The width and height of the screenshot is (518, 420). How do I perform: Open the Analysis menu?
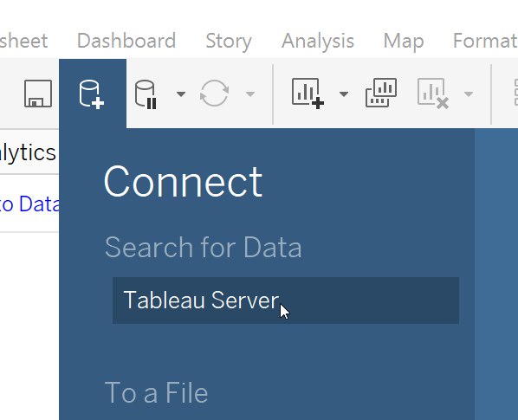pos(318,42)
